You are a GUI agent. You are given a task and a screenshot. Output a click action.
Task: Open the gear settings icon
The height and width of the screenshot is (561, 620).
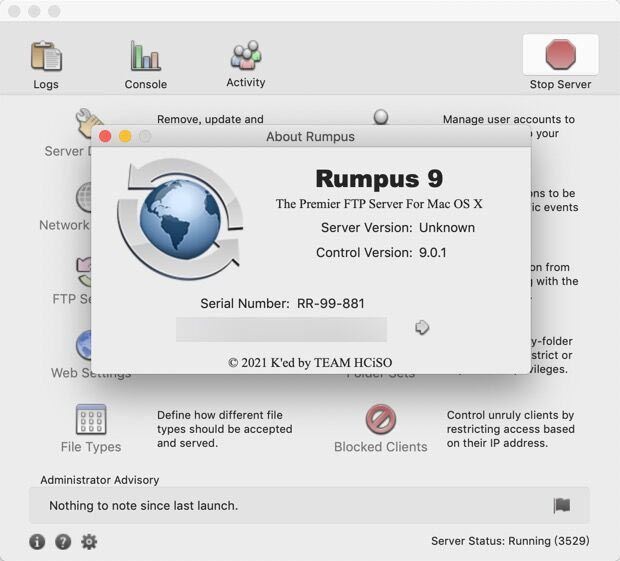point(89,541)
